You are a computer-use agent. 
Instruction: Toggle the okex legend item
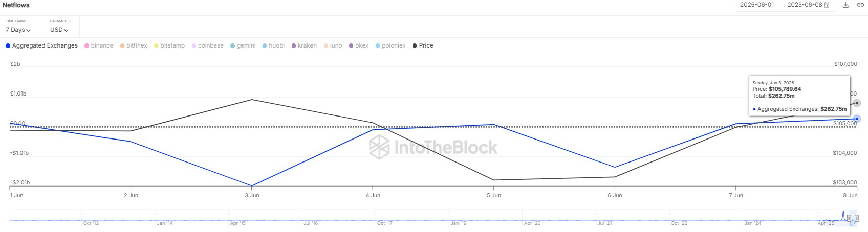pyautogui.click(x=359, y=45)
